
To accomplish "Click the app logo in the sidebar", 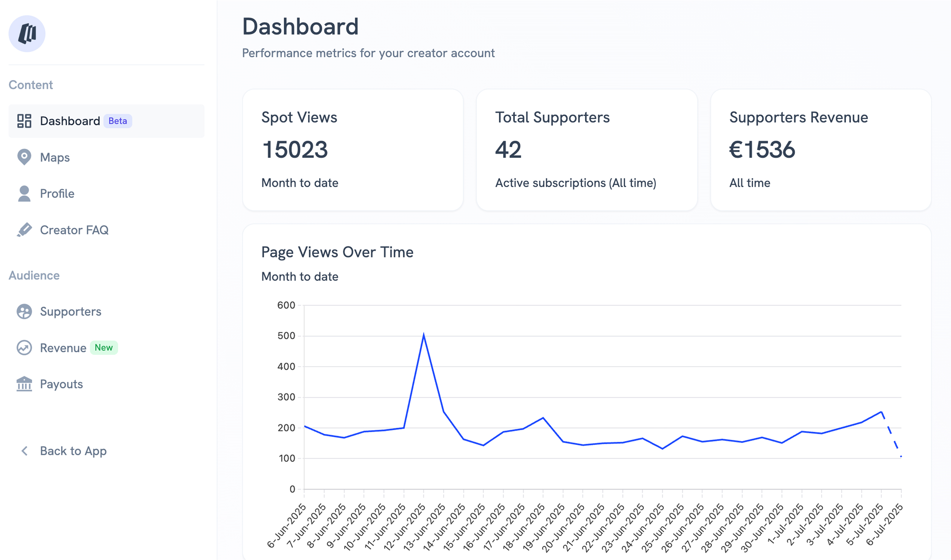I will pos(27,34).
